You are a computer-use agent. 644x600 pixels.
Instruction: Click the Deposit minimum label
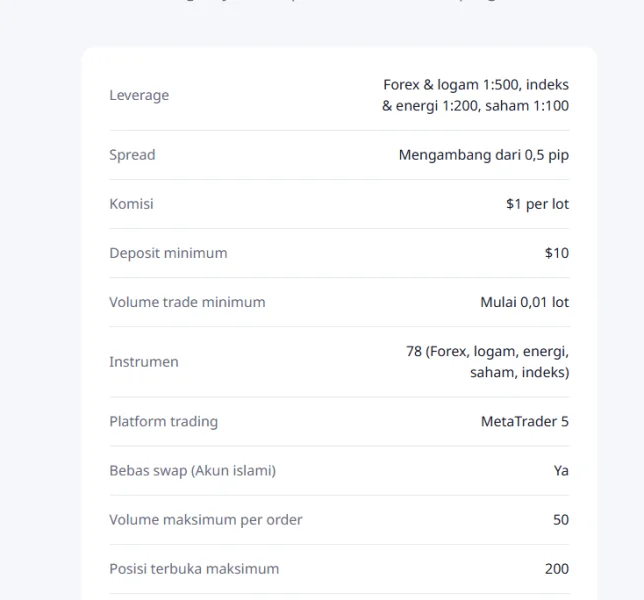[x=168, y=253]
